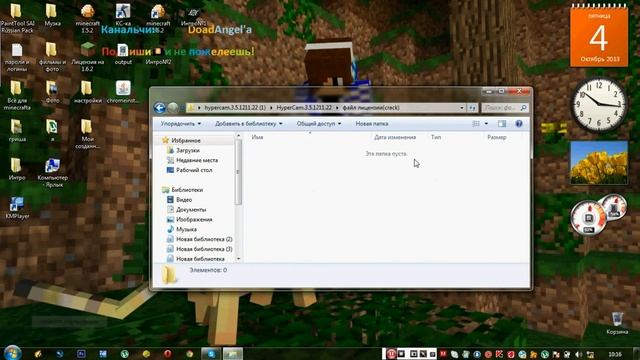This screenshot has height=360, width=640.
Task: Select the PaintTool SAI Russian Pack folder
Action: tap(17, 18)
